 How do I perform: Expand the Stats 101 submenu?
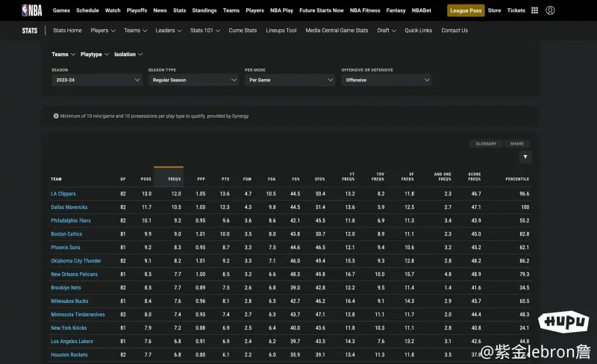tap(204, 31)
